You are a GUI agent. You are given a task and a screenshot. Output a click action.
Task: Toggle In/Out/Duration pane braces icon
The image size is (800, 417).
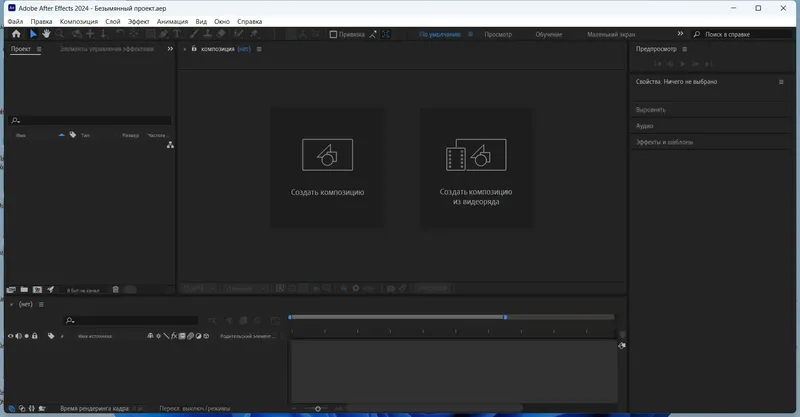32,408
